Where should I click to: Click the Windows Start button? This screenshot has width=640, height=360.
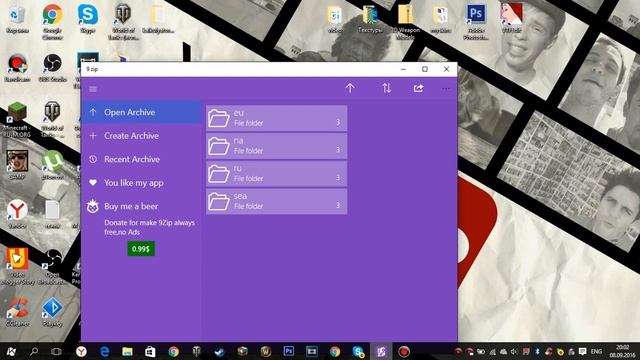click(x=11, y=351)
